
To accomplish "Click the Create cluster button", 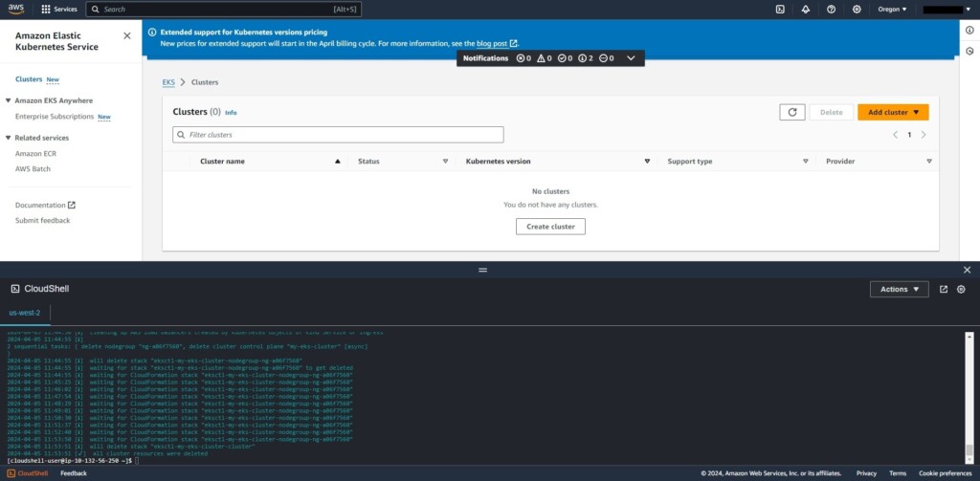I will (550, 227).
